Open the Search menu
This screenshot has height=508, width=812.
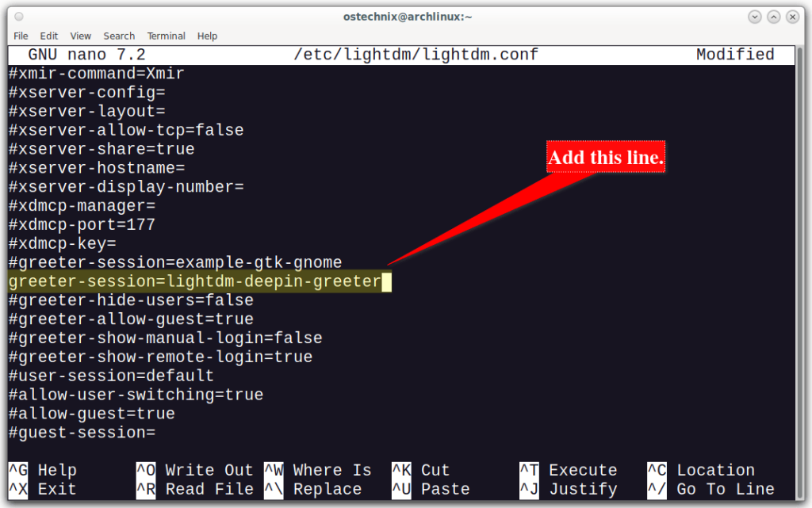[119, 36]
